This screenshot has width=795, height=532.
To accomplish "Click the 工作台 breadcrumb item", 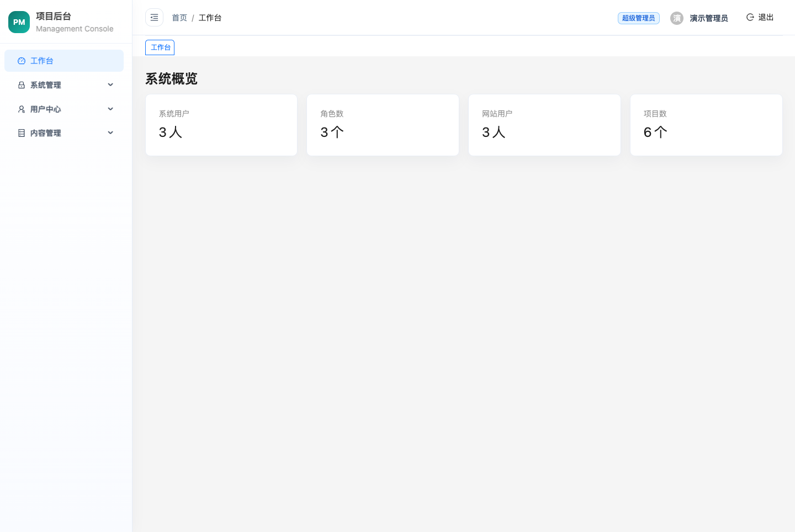I will pos(210,18).
